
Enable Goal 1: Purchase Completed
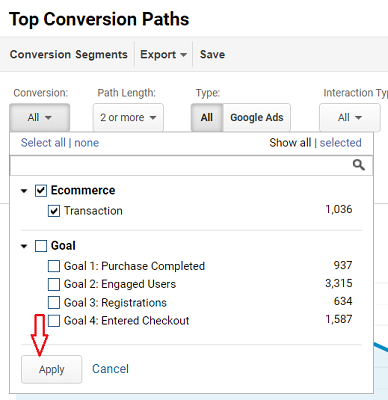[54, 266]
